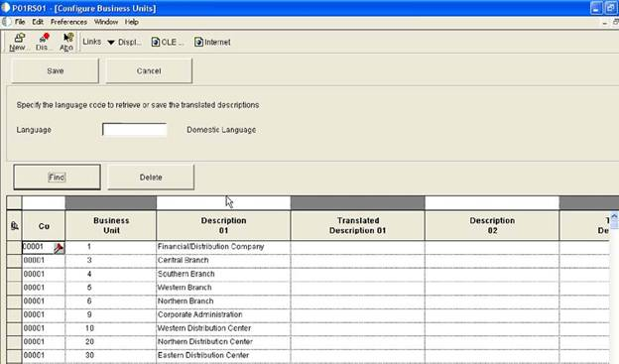Click the Co filter cell above the grid
Image resolution: width=619 pixels, height=364 pixels.
pos(44,202)
